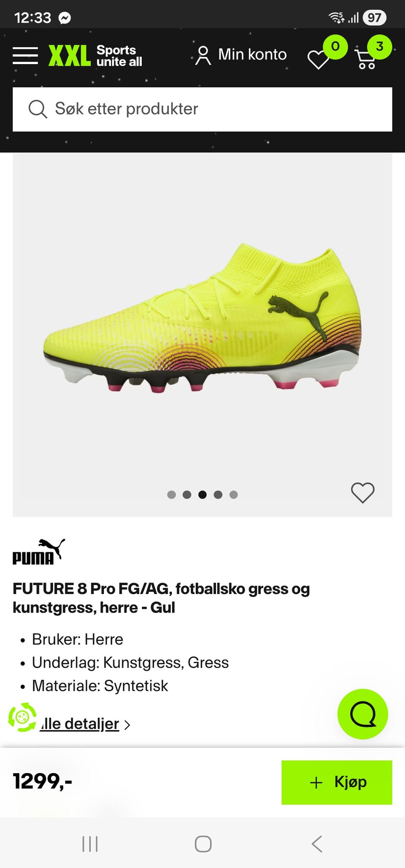View the yellow Puma shoe product image
This screenshot has width=405, height=868.
pos(202,319)
